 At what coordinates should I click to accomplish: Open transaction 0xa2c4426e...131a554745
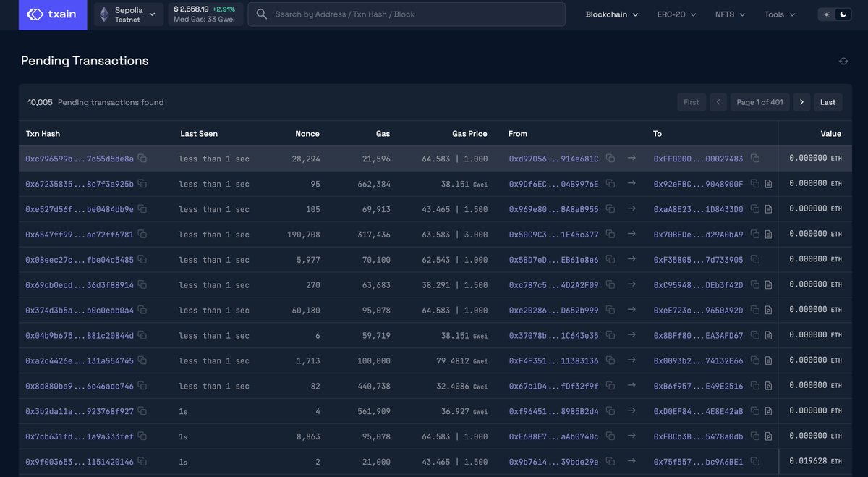[80, 360]
